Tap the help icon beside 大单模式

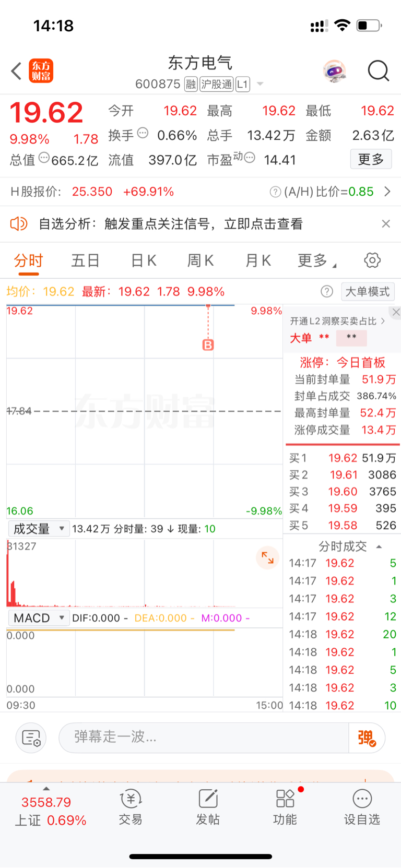pos(327,291)
